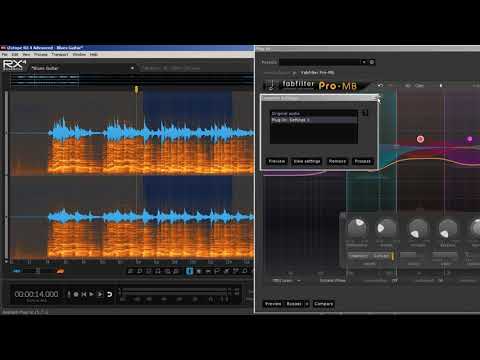Click Process in Compare Settings dialog
The height and width of the screenshot is (360, 480).
[x=362, y=161]
